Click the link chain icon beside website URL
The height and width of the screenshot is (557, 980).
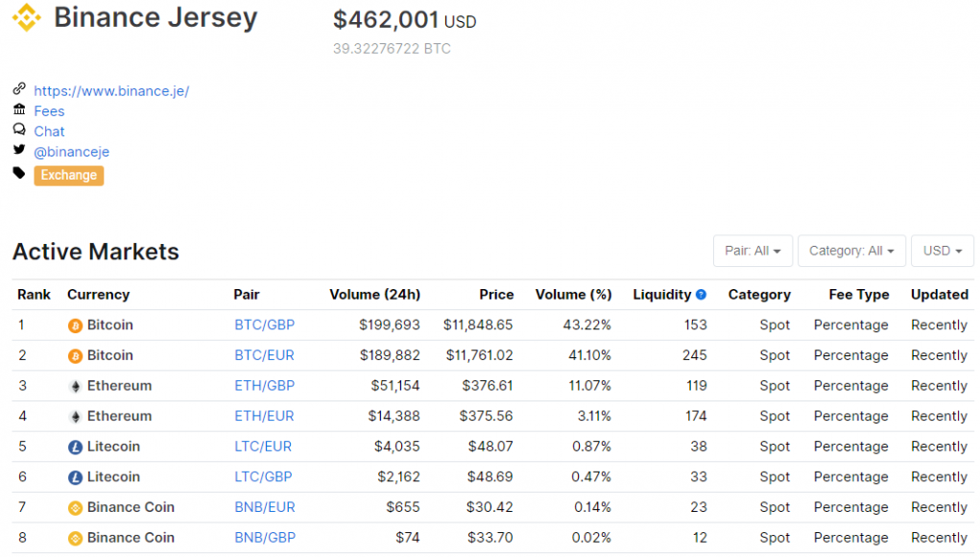19,88
